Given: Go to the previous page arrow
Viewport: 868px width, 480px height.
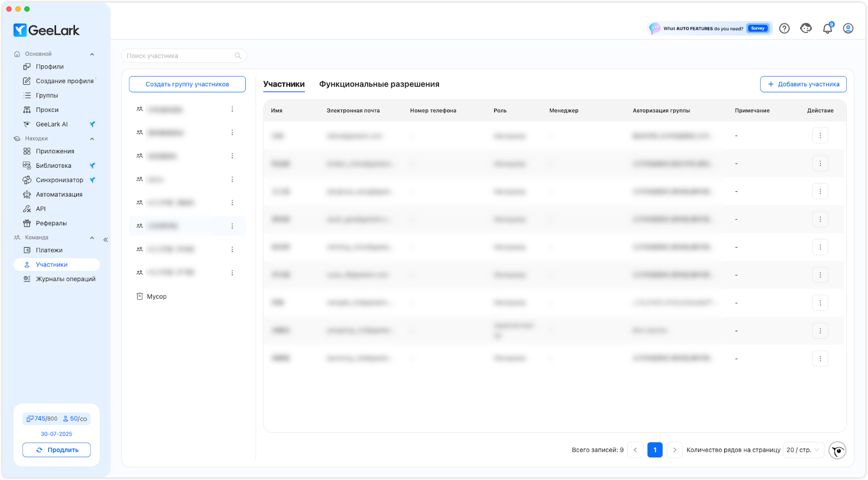Looking at the screenshot, I should pyautogui.click(x=635, y=450).
